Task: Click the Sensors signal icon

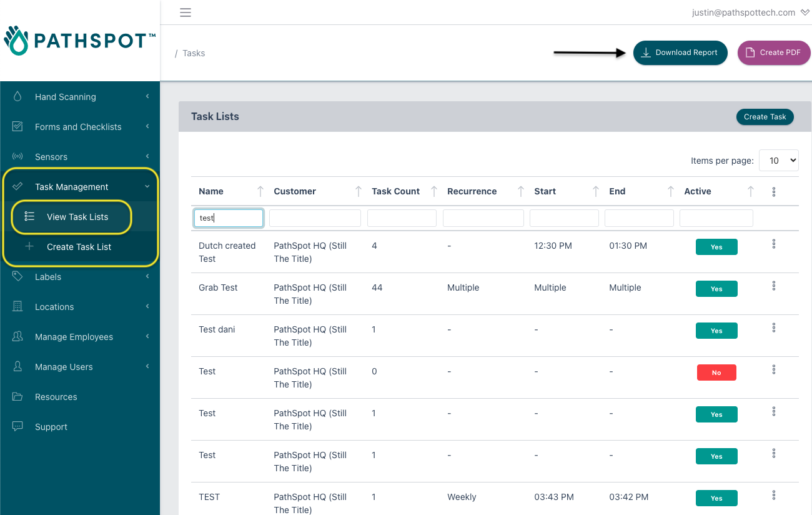Action: [x=17, y=156]
